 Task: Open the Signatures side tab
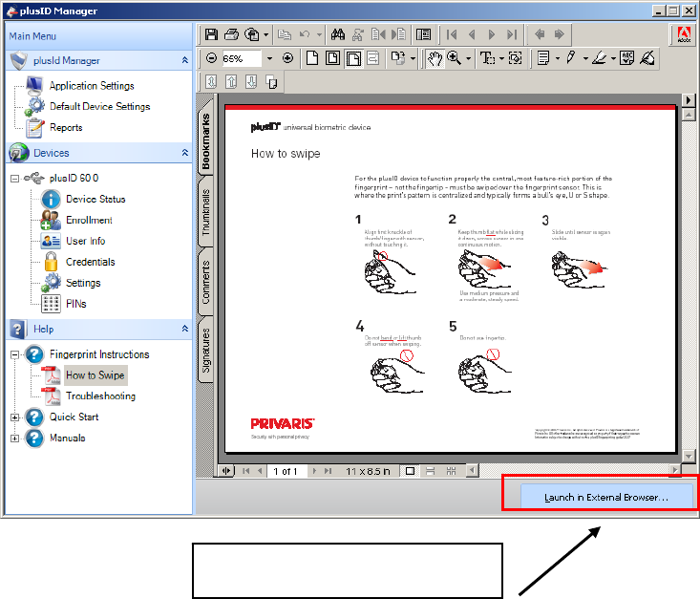205,351
